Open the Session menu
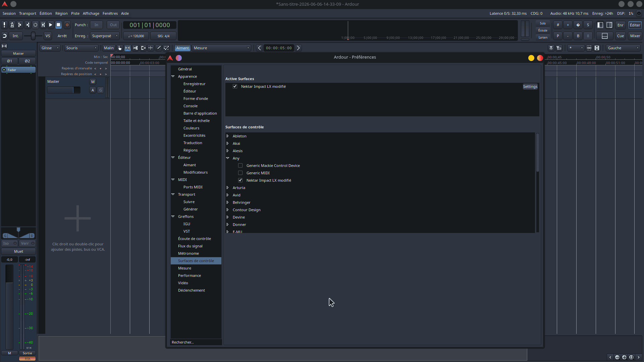The height and width of the screenshot is (362, 644). pyautogui.click(x=9, y=13)
